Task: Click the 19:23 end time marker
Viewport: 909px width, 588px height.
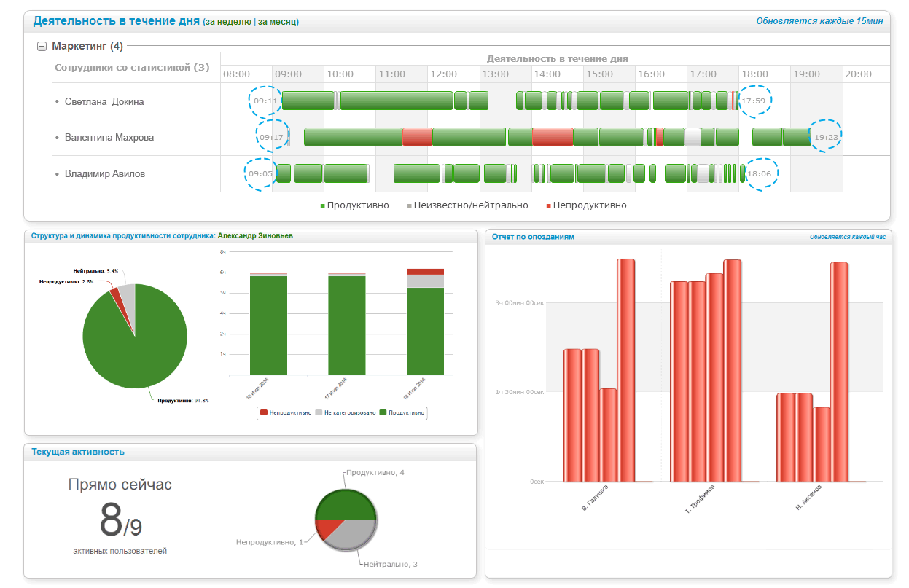Action: click(x=827, y=137)
